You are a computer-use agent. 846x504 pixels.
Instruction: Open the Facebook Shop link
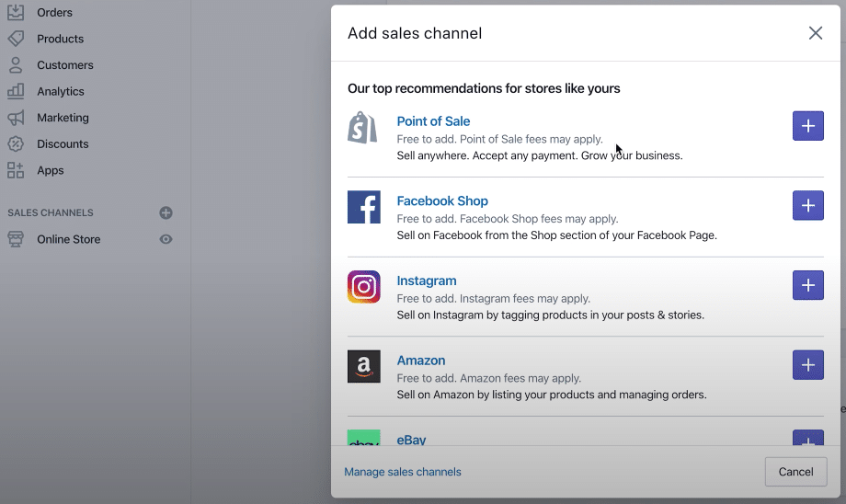coord(442,200)
